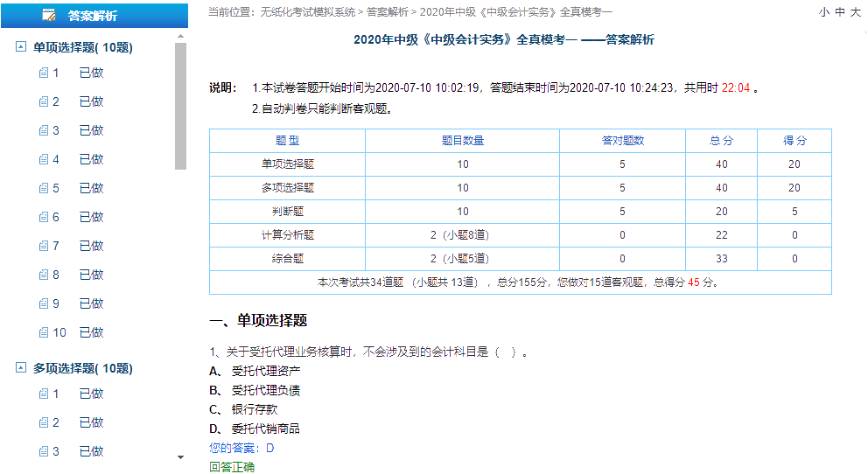The height and width of the screenshot is (474, 868).
Task: Click the 题目数量 column header
Action: (463, 141)
